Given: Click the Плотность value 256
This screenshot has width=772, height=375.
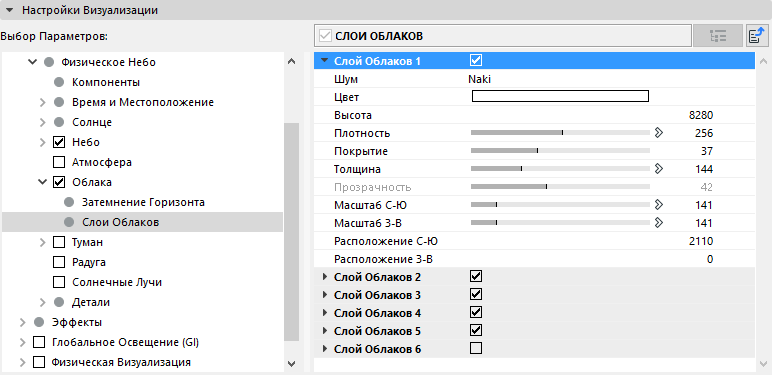Looking at the screenshot, I should pyautogui.click(x=704, y=133).
